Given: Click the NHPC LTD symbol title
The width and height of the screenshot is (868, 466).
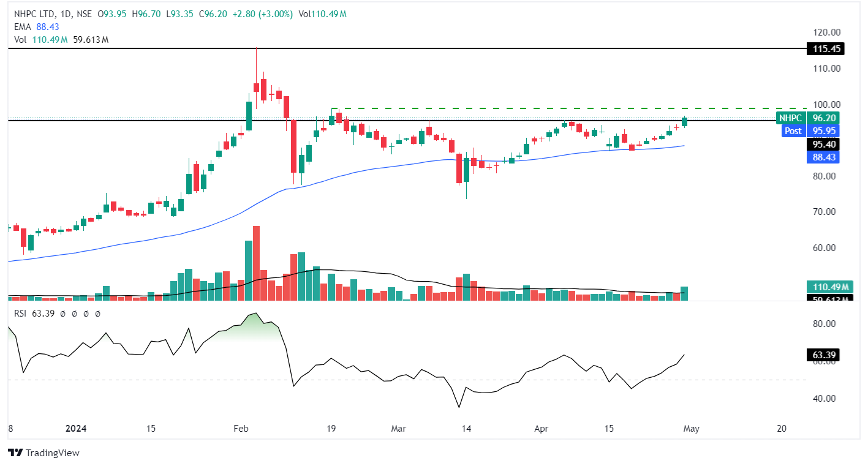Looking at the screenshot, I should coord(38,15).
